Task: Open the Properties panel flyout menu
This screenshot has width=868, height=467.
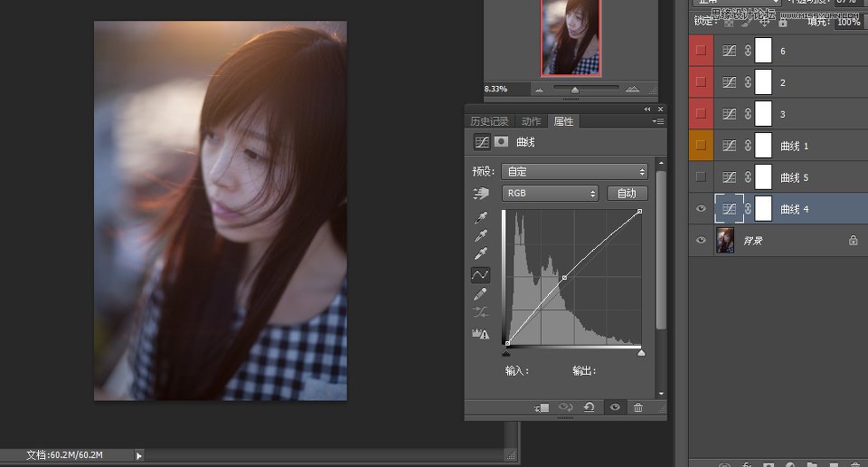Action: click(x=657, y=121)
